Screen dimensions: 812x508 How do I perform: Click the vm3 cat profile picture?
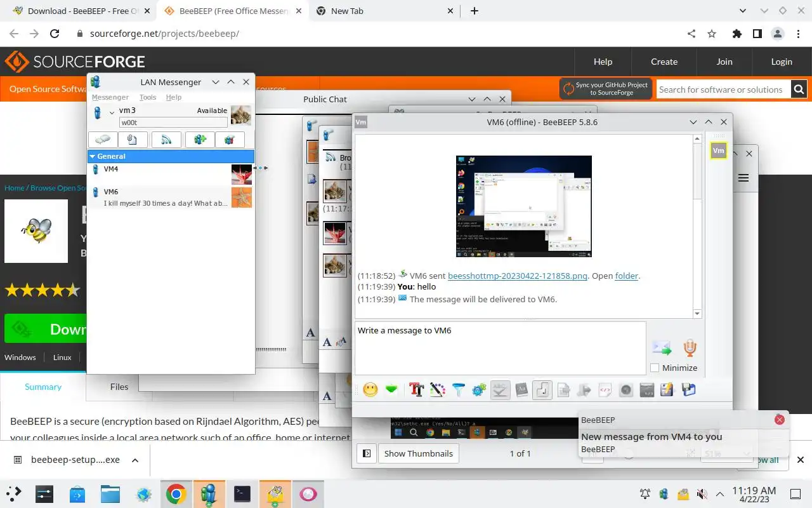pyautogui.click(x=240, y=116)
